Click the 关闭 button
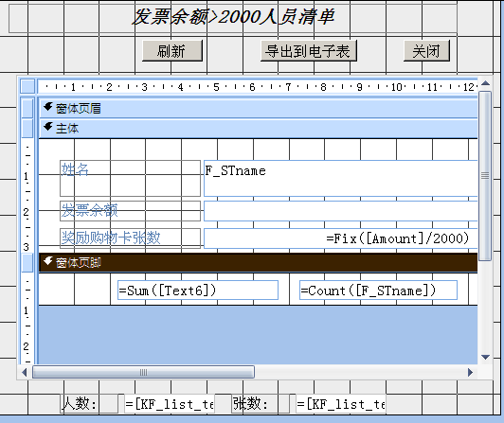This screenshot has height=423, width=504. pyautogui.click(x=426, y=51)
